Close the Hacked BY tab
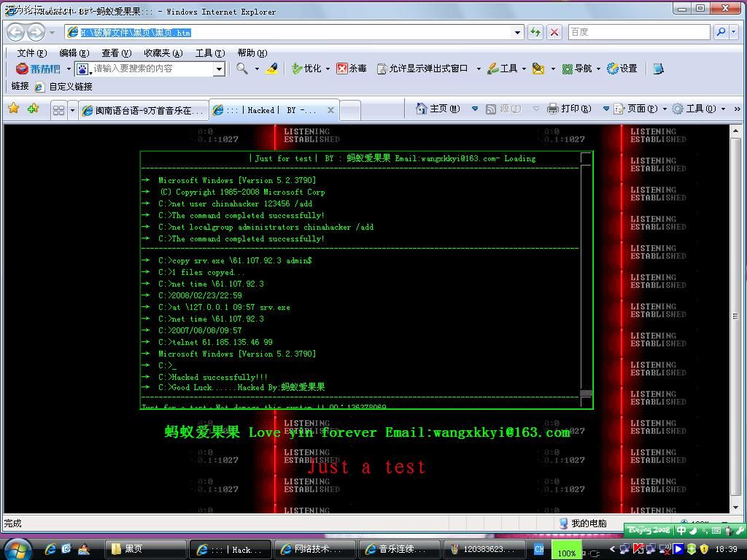 [x=330, y=110]
